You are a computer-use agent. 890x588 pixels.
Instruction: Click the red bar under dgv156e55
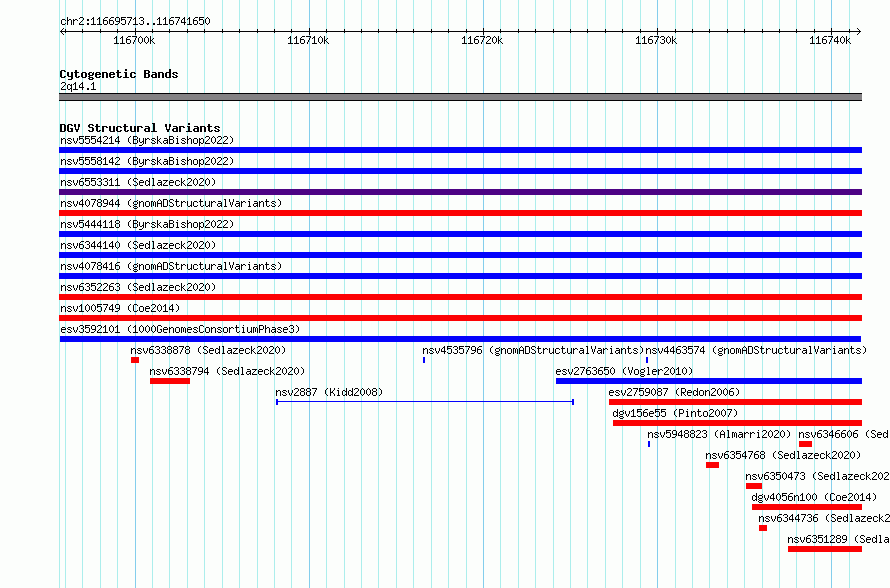click(737, 423)
